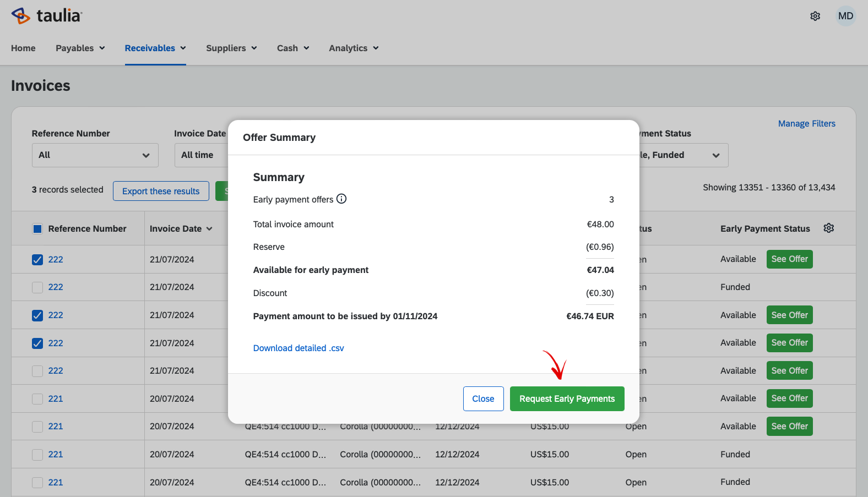This screenshot has width=868, height=497.
Task: Click See Offer for third 222 row
Action: [x=789, y=315]
